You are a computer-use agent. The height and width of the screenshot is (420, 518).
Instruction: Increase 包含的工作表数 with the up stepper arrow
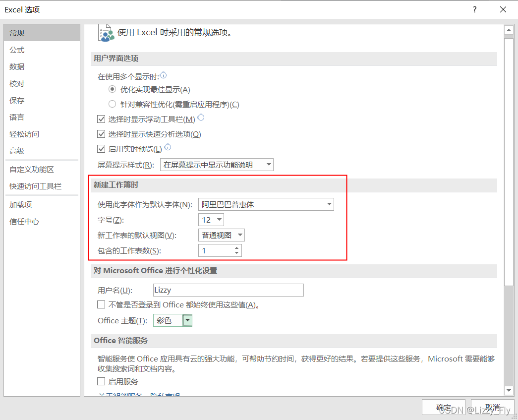pyautogui.click(x=237, y=247)
